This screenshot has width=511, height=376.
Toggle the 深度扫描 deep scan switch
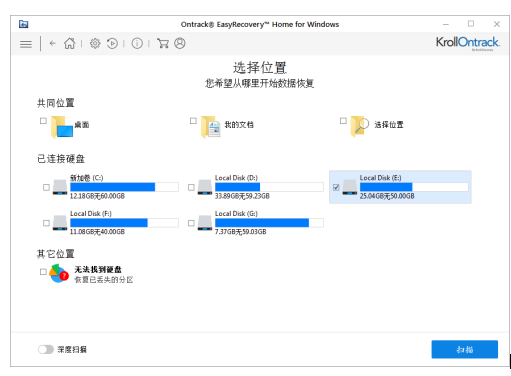(x=46, y=349)
